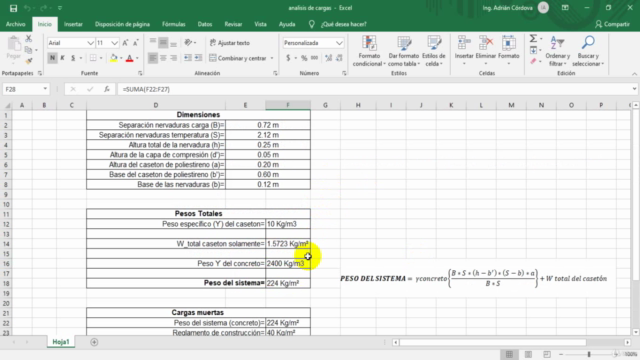Image resolution: width=640 pixels, height=360 pixels.
Task: Add a new sheet with the plus button
Action: [94, 342]
